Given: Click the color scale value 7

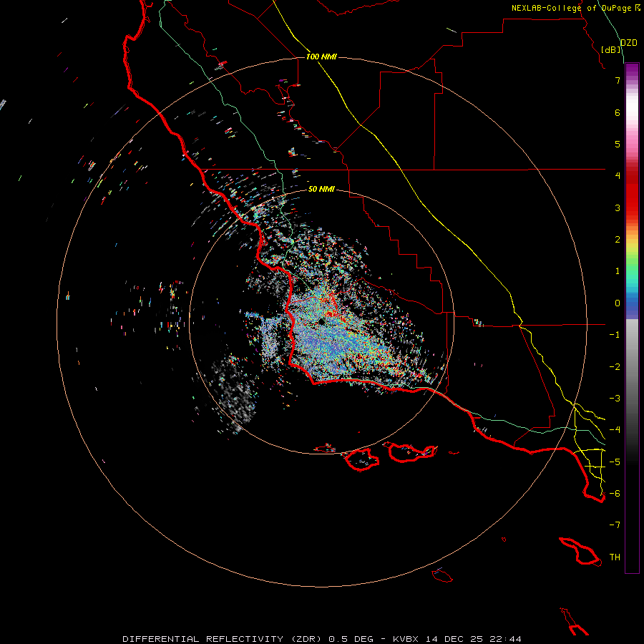Looking at the screenshot, I should click(x=618, y=80).
